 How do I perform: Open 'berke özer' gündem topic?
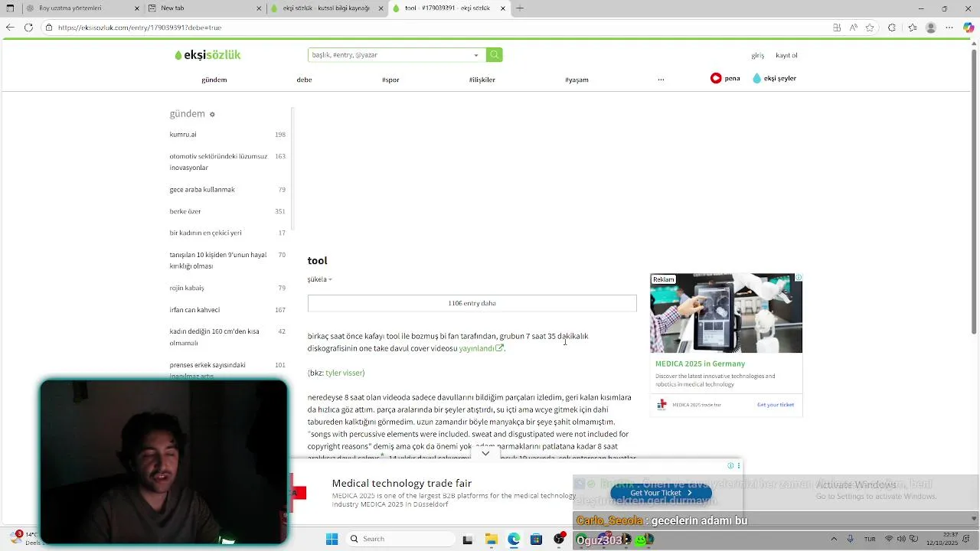click(185, 211)
